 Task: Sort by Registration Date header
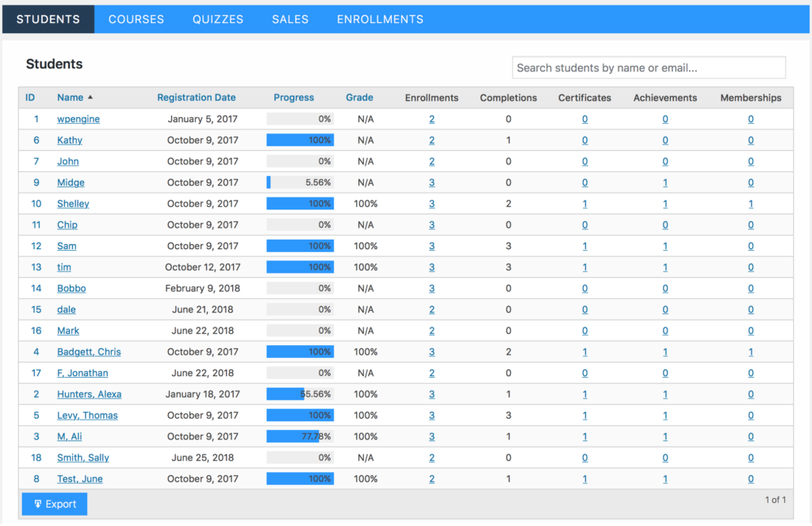[196, 98]
